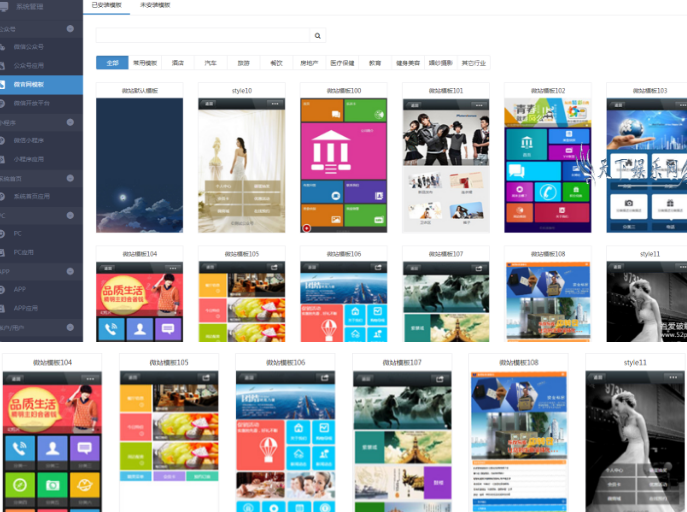Click the teal building tile in 微站模板102
This screenshot has width=687, height=512.
click(526, 144)
